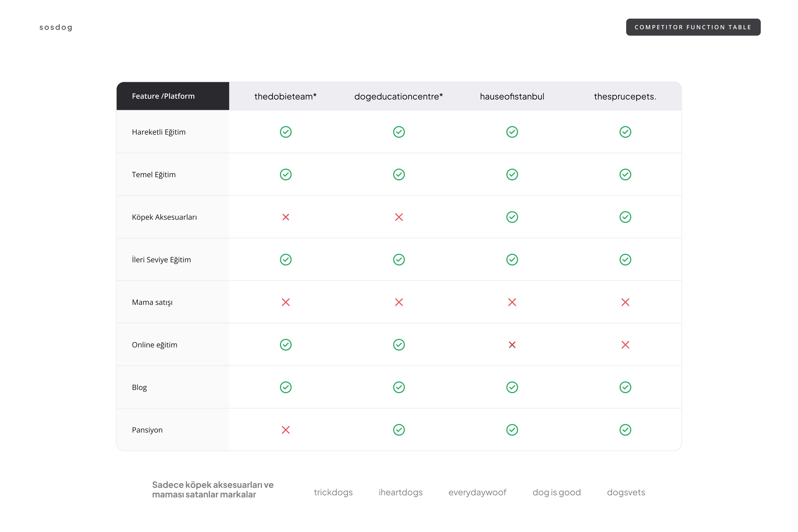Screen dimensions: 798x532
Task: Open the everydaywoof brand link
Action: pos(477,492)
